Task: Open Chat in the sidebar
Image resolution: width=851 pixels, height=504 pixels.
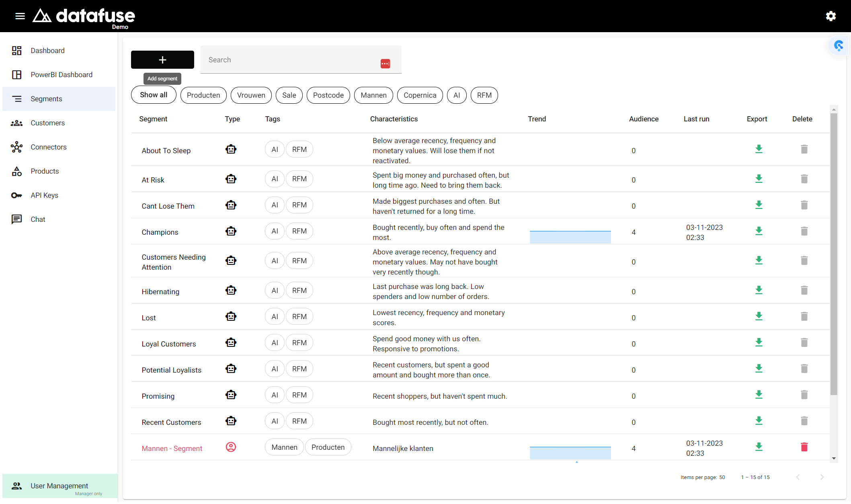Action: (x=59, y=219)
